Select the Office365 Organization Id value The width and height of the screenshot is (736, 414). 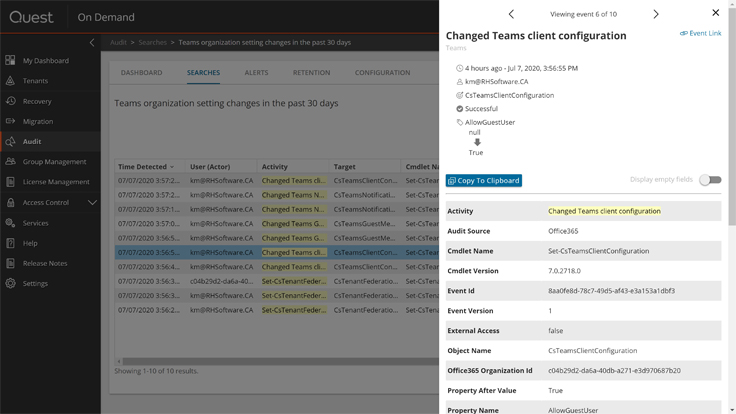click(x=614, y=371)
